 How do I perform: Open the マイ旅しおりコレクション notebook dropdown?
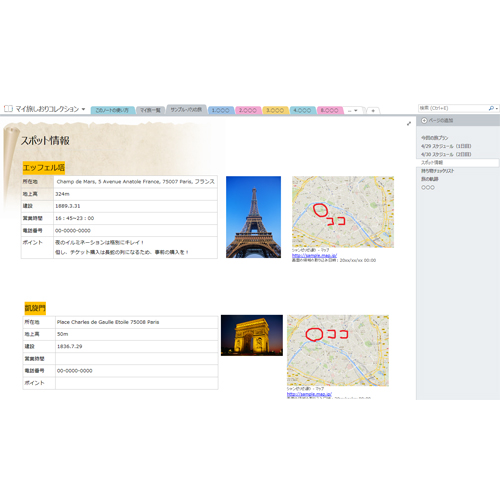click(83, 109)
